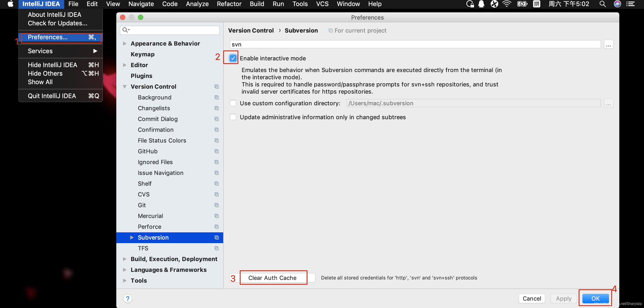Click the per-project icon beside File Status Colors
Viewport: 644px width, 308px height.
click(x=216, y=140)
